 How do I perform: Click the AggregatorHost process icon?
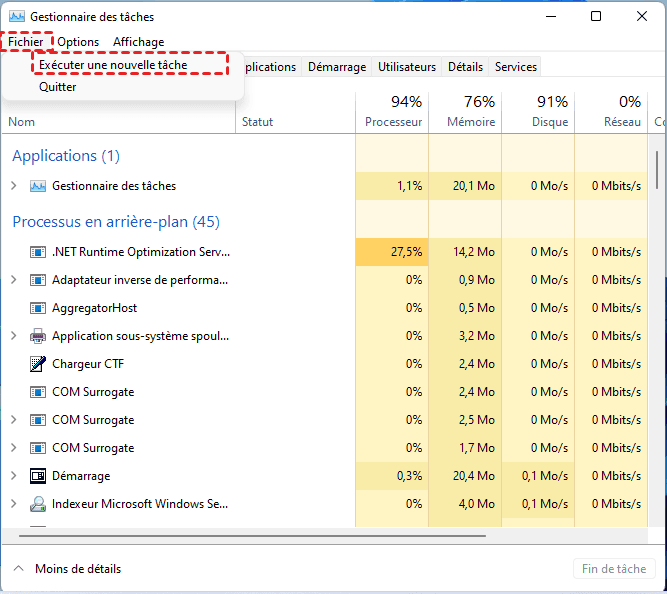coord(38,308)
